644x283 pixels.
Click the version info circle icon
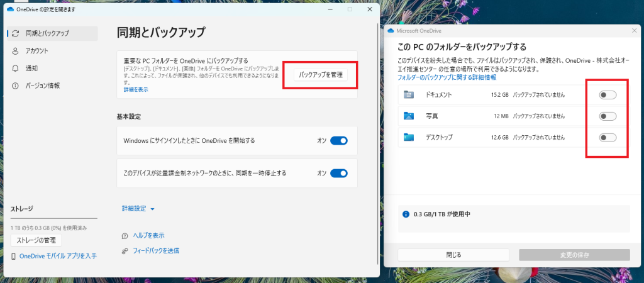tap(16, 86)
